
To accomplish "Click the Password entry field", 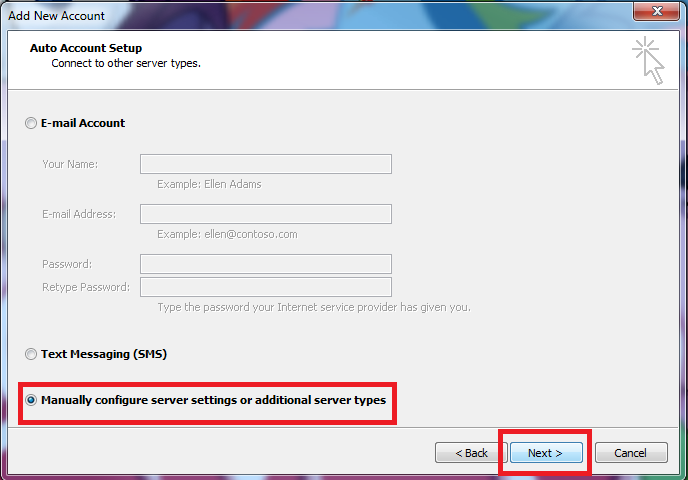I will click(265, 264).
